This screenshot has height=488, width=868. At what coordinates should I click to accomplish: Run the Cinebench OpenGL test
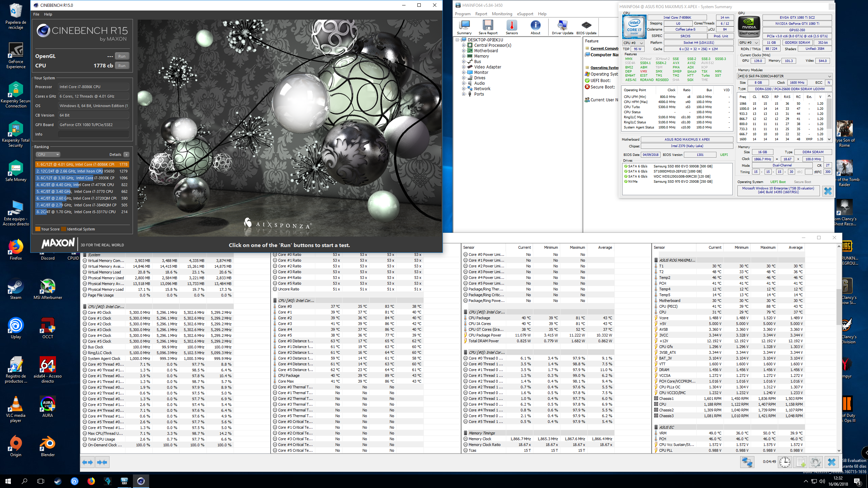click(122, 56)
